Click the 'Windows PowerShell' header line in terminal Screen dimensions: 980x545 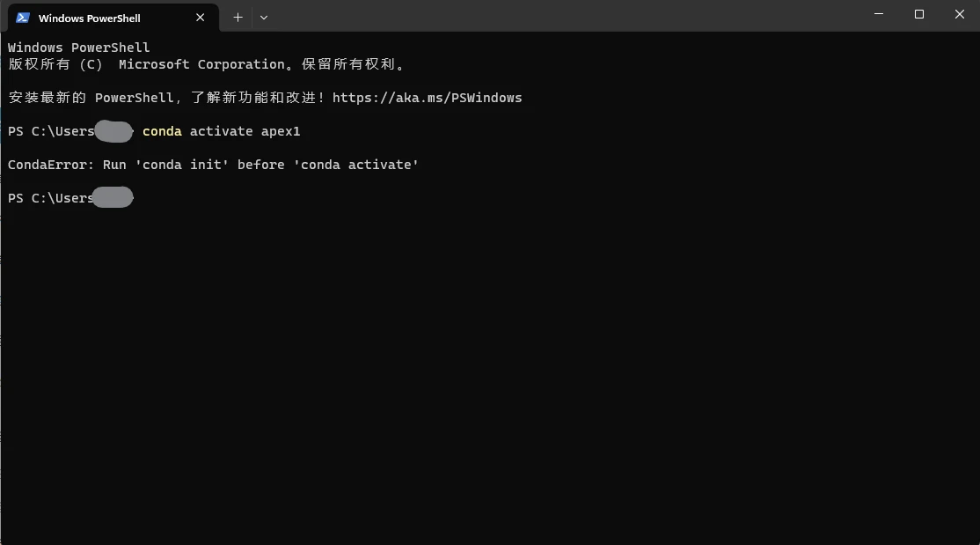(79, 48)
